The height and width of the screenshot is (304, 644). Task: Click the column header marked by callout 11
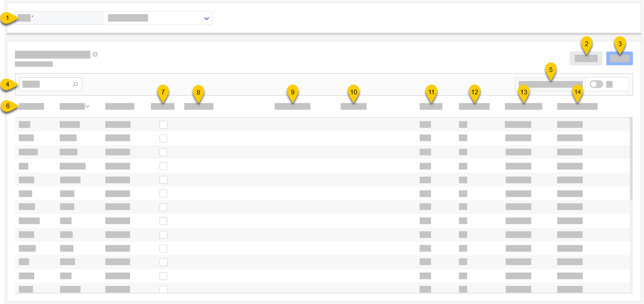[431, 106]
